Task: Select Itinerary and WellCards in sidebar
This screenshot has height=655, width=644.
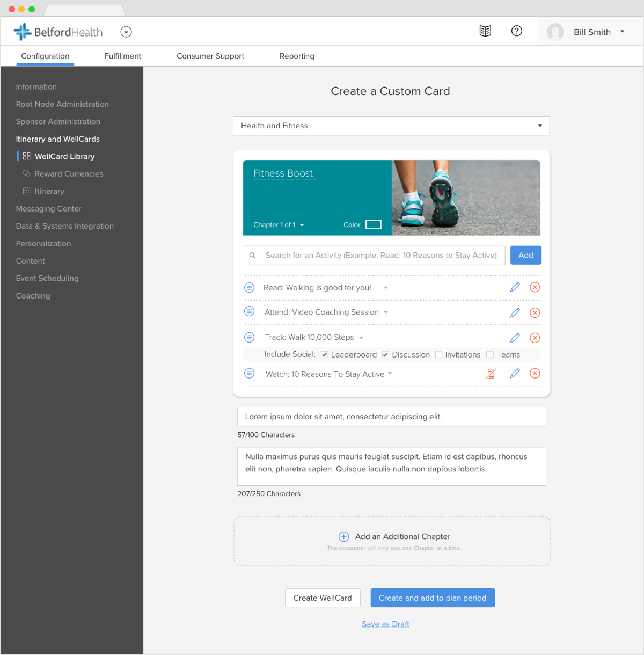Action: click(58, 139)
